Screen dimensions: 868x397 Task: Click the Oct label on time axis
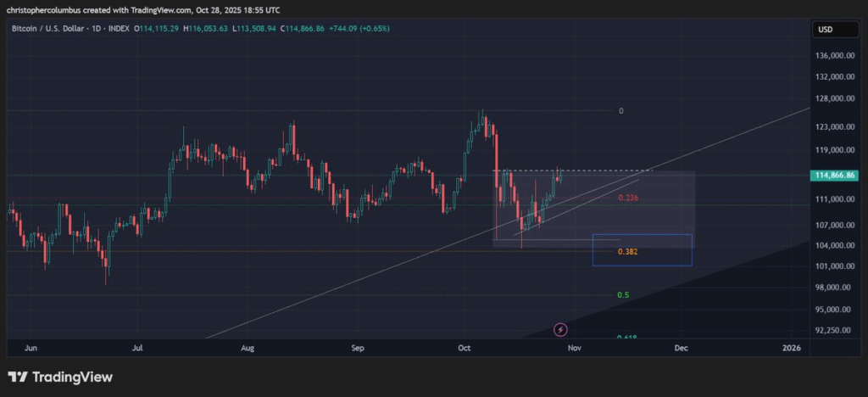(x=464, y=348)
